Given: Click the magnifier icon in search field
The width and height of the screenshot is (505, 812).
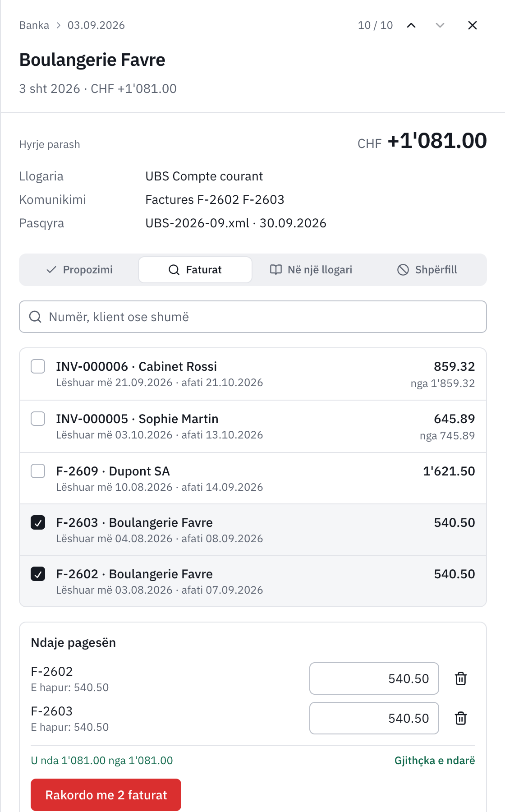Looking at the screenshot, I should [35, 317].
